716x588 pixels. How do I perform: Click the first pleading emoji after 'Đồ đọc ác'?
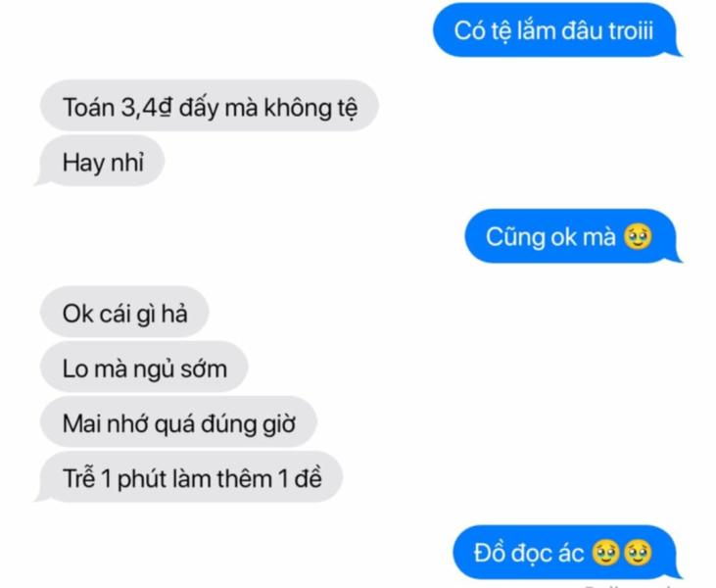(x=606, y=553)
